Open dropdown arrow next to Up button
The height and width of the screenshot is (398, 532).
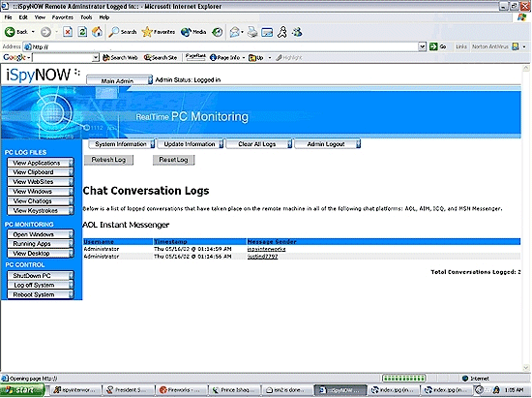coord(270,58)
